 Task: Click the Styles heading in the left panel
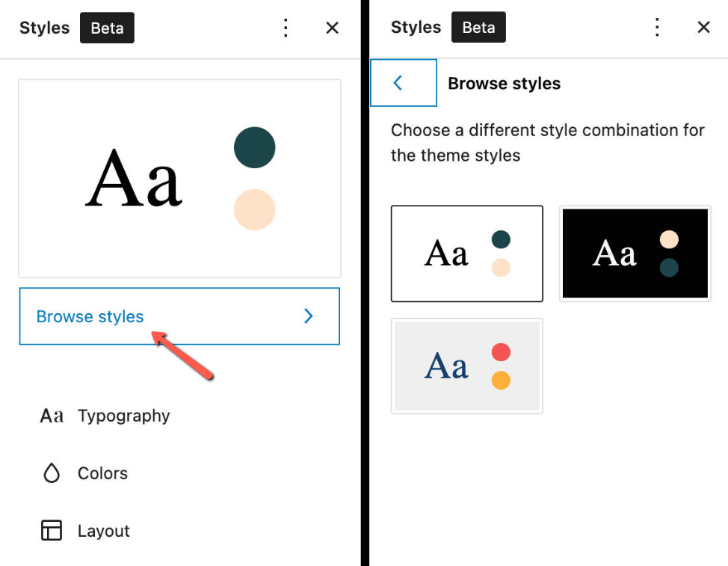coord(44,28)
